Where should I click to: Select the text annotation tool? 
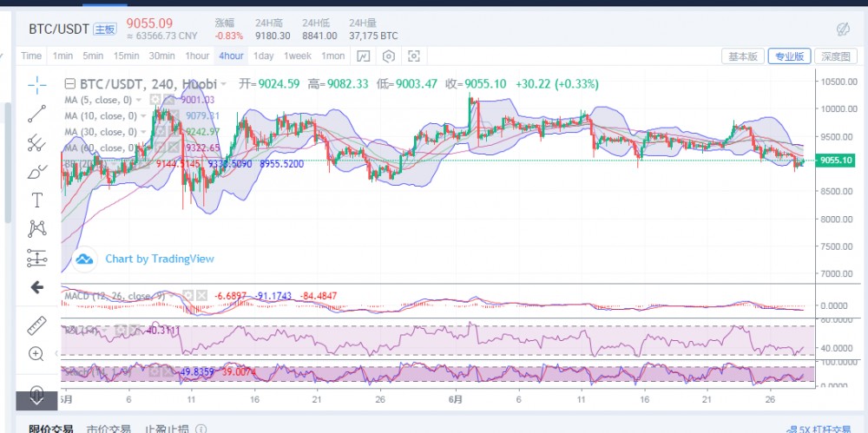pyautogui.click(x=37, y=200)
